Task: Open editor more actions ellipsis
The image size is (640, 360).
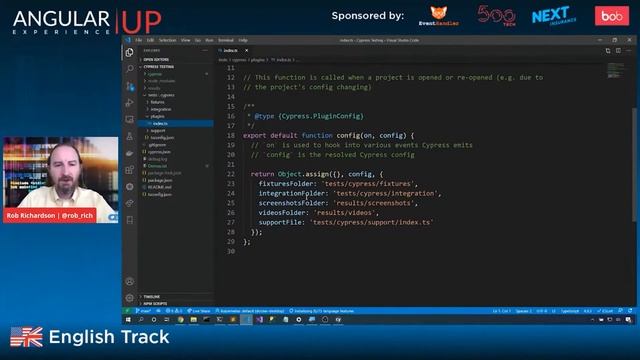Action: pyautogui.click(x=629, y=50)
